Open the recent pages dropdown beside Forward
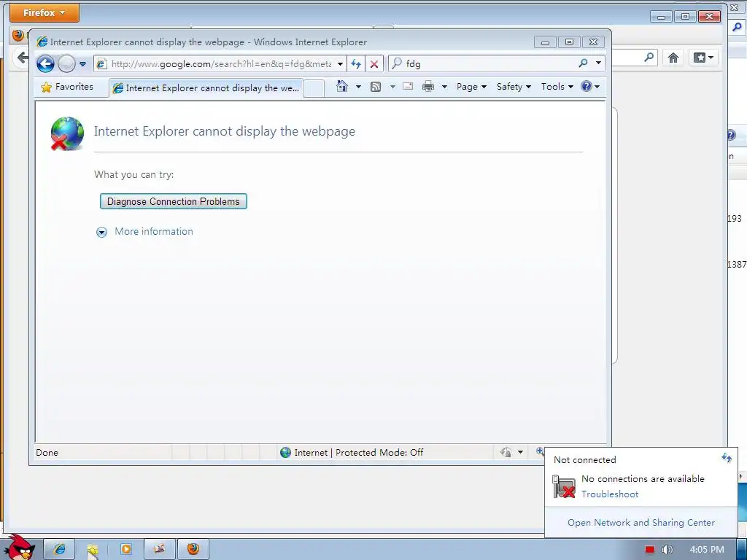Viewport: 747px width, 560px height. [82, 64]
